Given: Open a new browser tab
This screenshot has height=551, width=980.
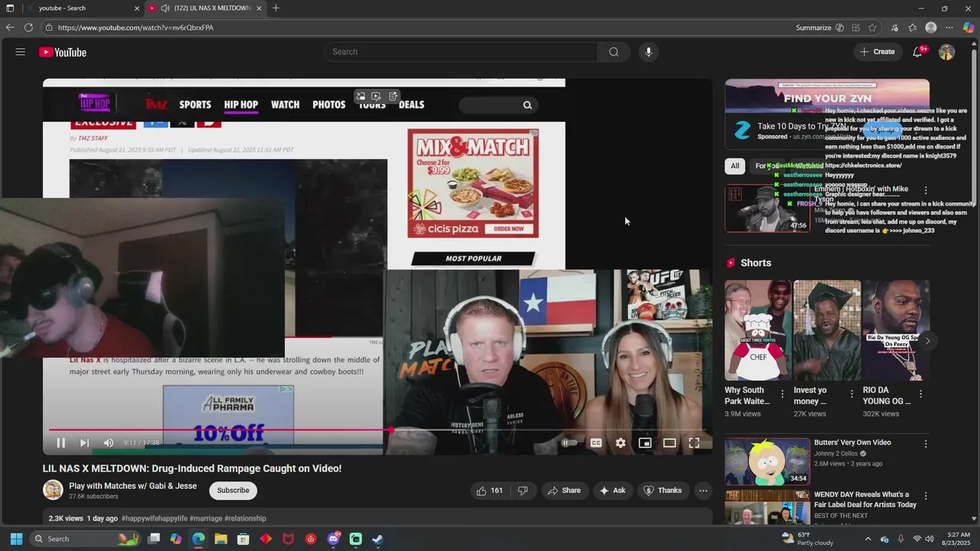Looking at the screenshot, I should click(276, 8).
